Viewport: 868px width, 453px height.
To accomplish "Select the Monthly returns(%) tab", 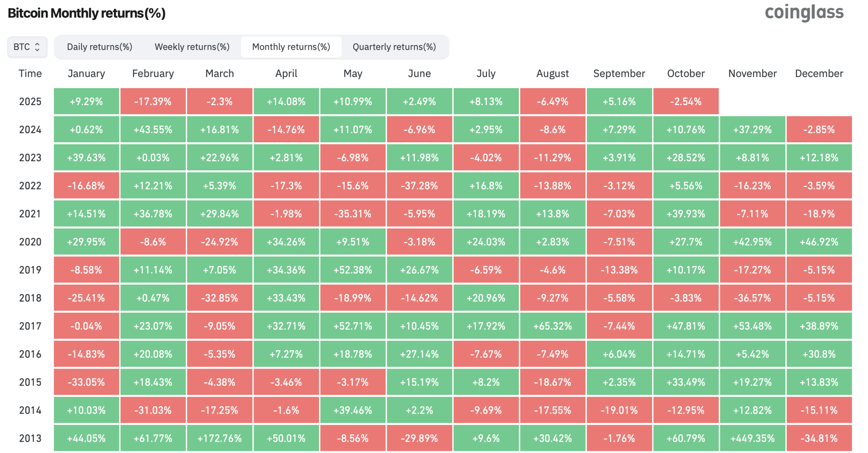I will point(291,47).
